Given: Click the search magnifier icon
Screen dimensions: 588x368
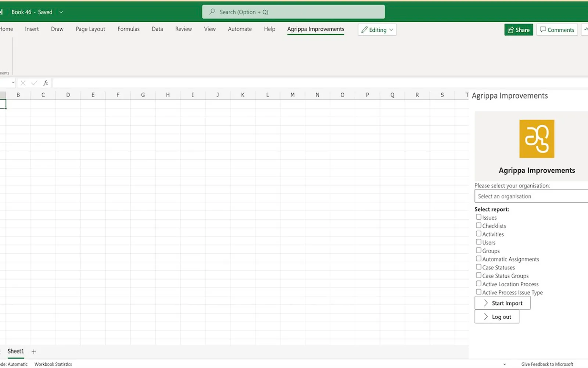Looking at the screenshot, I should (212, 12).
